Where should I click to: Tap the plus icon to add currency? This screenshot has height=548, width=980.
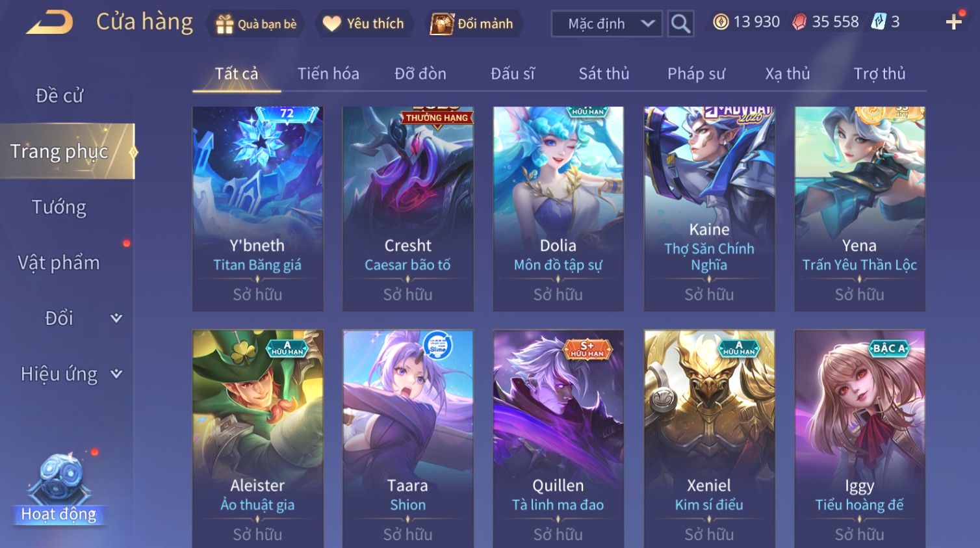[x=953, y=22]
